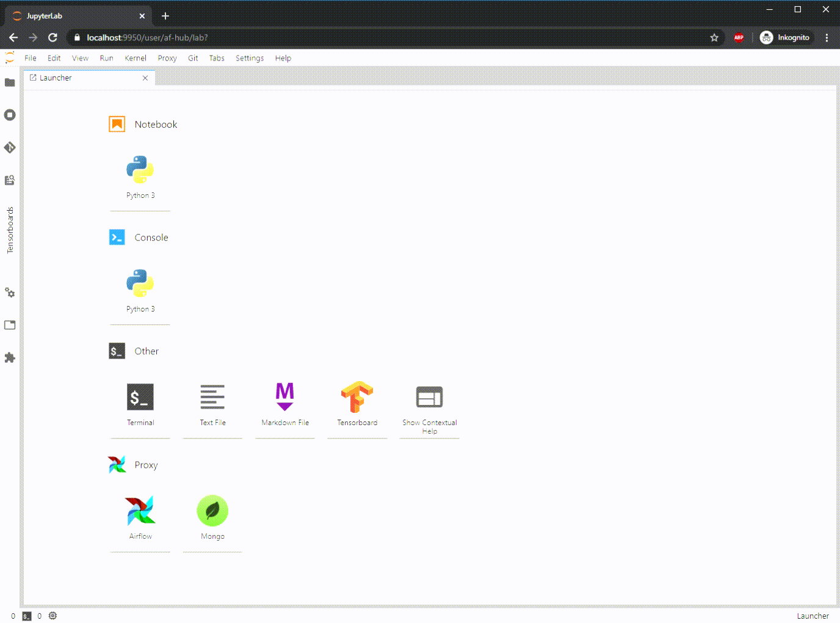This screenshot has height=623, width=840.
Task: Open a new Terminal
Action: (x=140, y=403)
